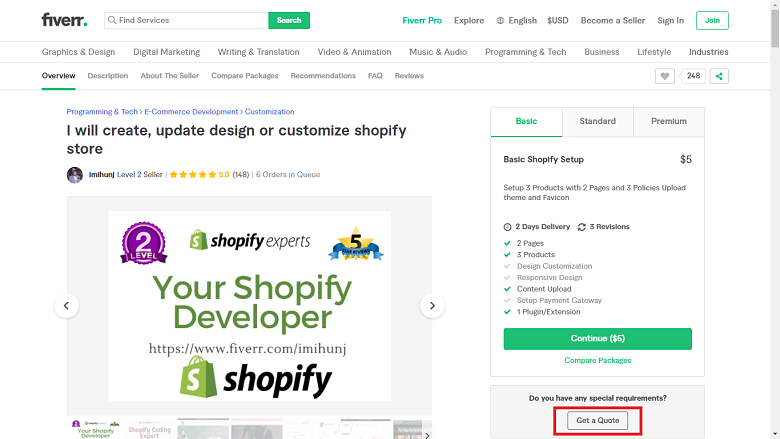Image resolution: width=780 pixels, height=439 pixels.
Task: Open seller imihunj avatar picture
Action: (x=75, y=175)
